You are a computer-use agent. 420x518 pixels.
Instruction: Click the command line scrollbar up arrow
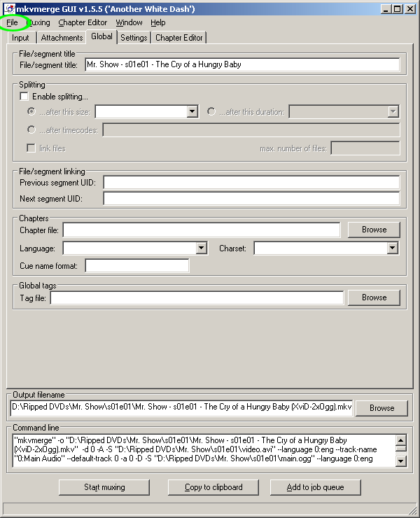point(401,440)
